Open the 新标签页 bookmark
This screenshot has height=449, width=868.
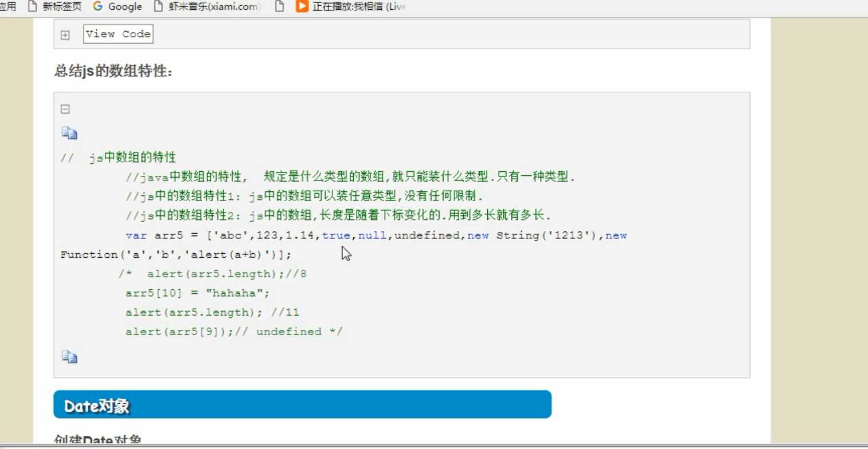55,7
